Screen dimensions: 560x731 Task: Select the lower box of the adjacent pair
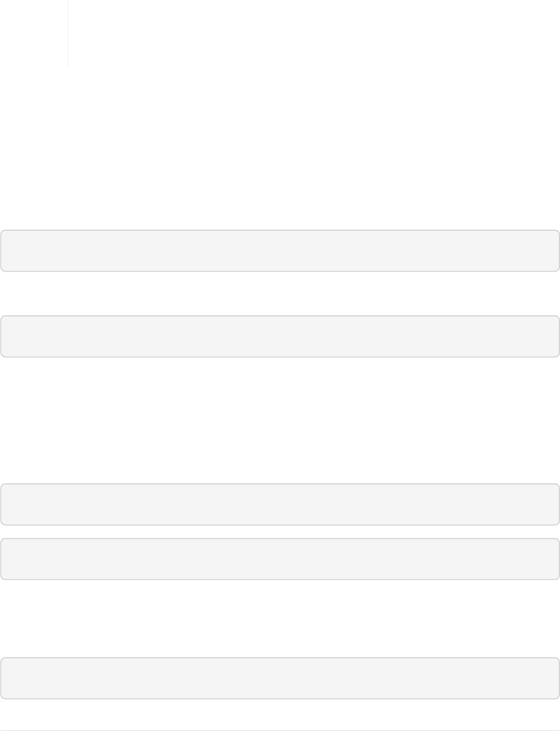click(280, 558)
